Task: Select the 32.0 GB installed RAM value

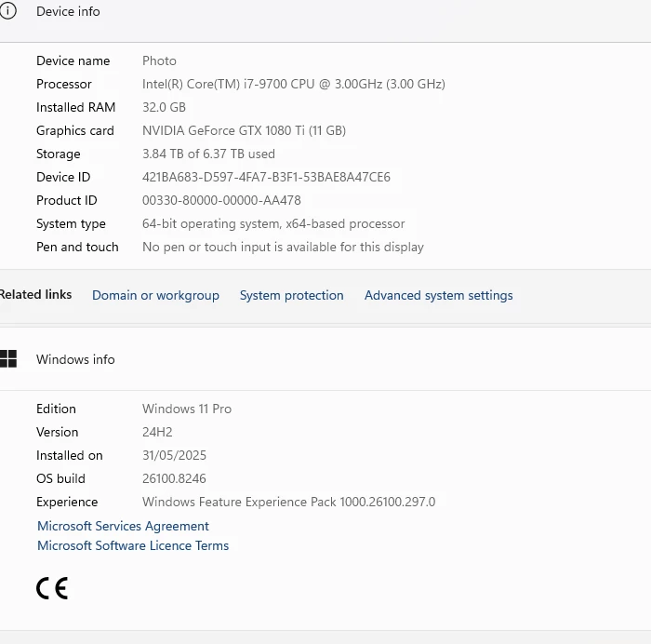Action: pyautogui.click(x=164, y=108)
